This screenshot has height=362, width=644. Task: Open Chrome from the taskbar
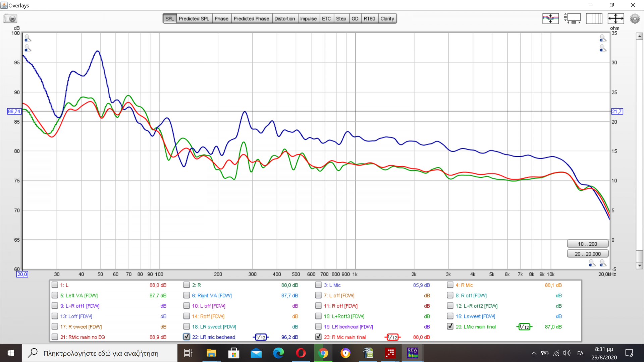coord(323,353)
